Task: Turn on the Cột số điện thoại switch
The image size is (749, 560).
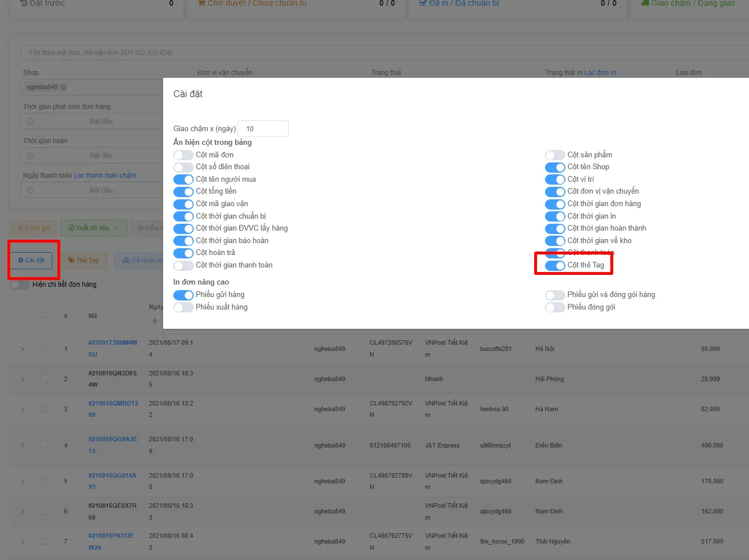Action: (184, 167)
